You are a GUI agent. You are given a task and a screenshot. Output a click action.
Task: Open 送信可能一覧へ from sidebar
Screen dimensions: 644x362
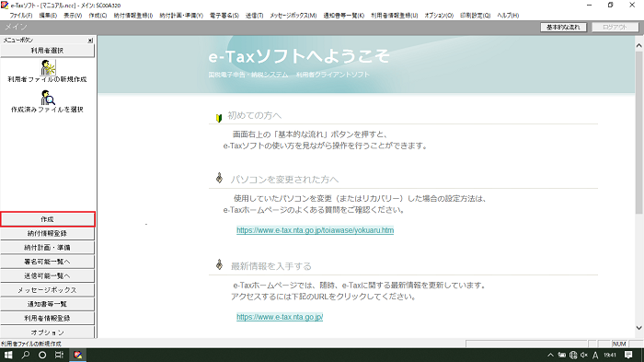(x=47, y=275)
